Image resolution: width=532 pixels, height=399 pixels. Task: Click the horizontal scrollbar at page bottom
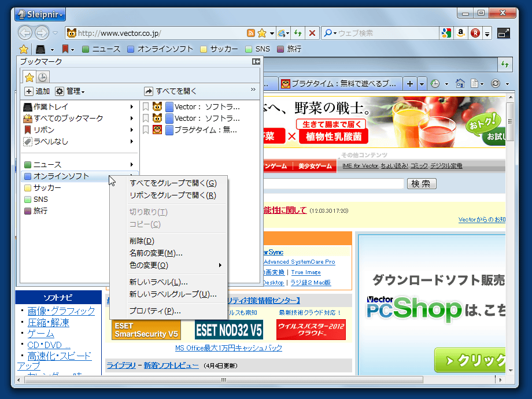click(223, 380)
